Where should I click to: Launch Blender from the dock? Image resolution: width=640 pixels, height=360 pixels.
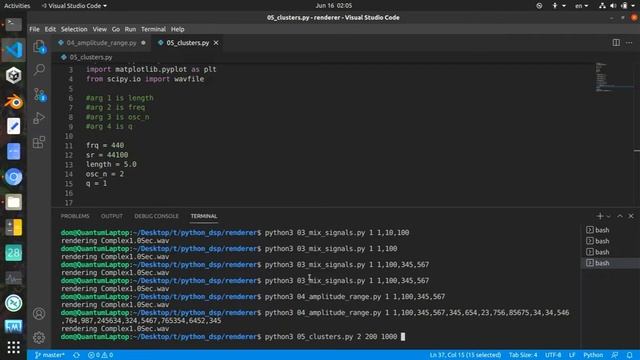click(13, 100)
